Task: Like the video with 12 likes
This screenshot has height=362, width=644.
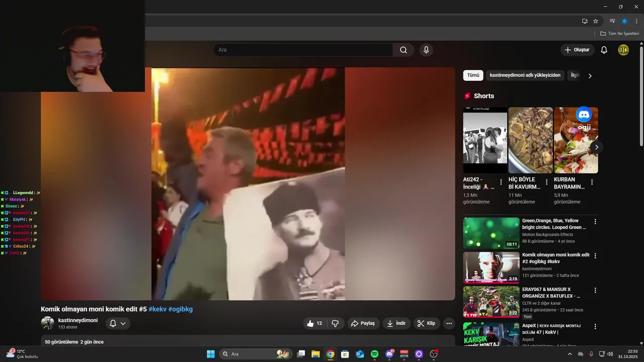Action: [315, 323]
